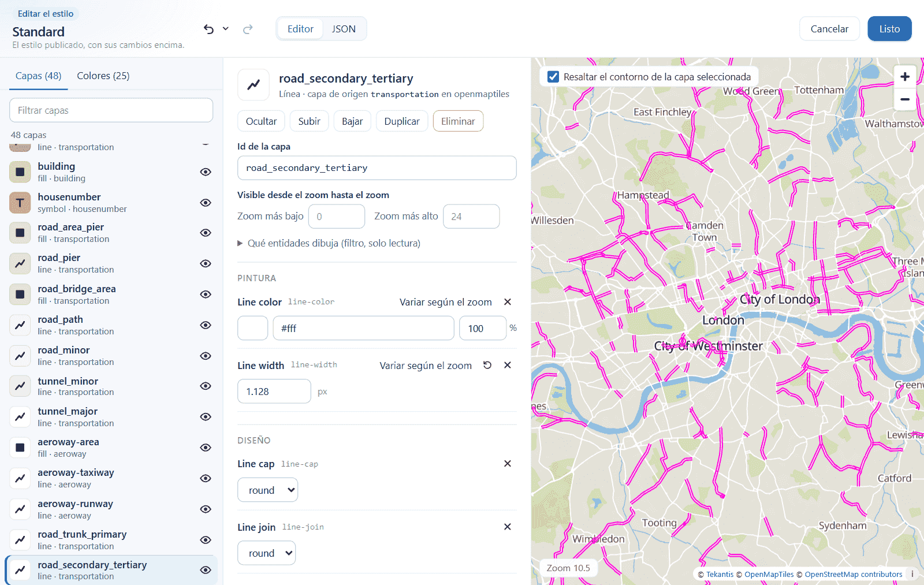Image resolution: width=924 pixels, height=585 pixels.
Task: Remove the Line width property
Action: [508, 365]
